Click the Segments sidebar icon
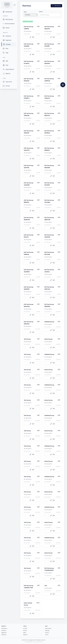This screenshot has width=67, height=644. (x=4, y=40)
